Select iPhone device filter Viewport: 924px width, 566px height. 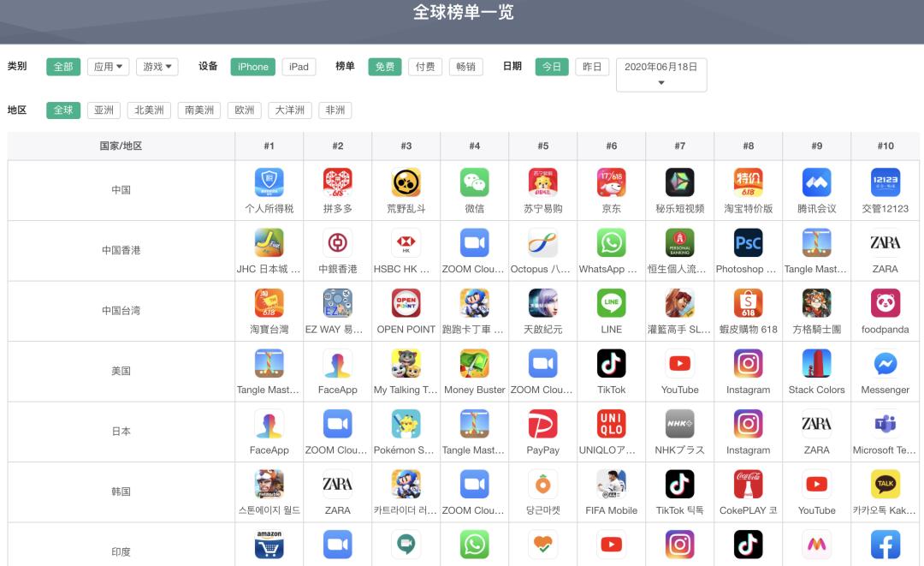(x=252, y=67)
